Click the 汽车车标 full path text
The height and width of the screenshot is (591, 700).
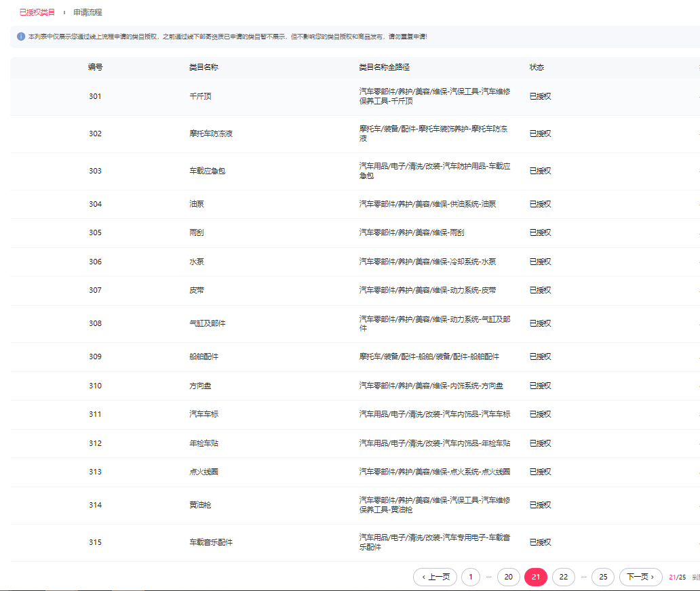pyautogui.click(x=434, y=414)
